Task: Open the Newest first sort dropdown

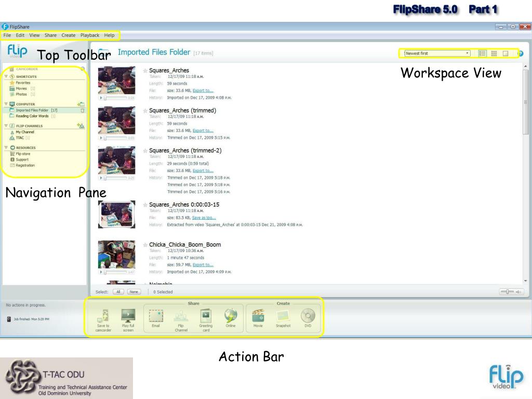Action: (437, 54)
